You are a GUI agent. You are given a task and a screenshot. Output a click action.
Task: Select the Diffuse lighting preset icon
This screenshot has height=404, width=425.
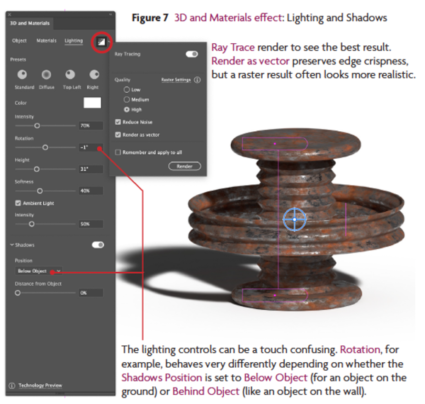[46, 74]
